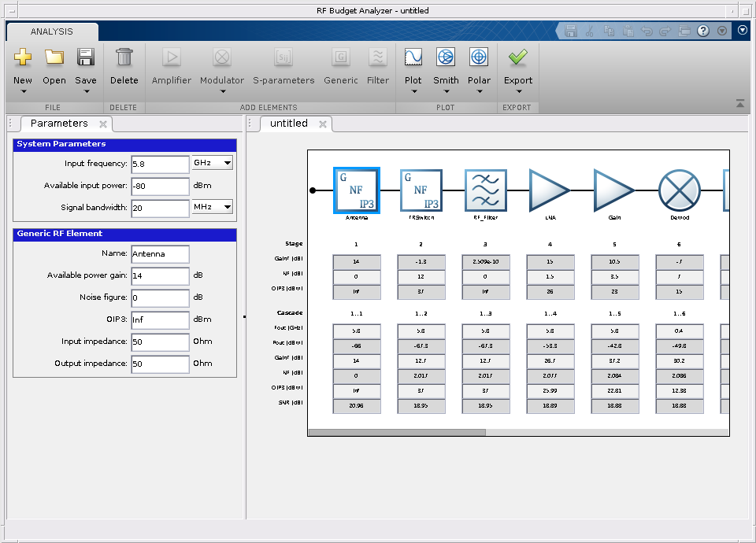
Task: Collapse the toolstrip ribbon
Action: (x=740, y=103)
